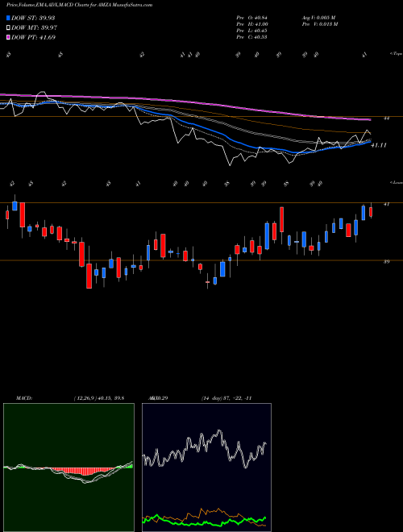Select the 'DOW ST: 39.93' legend text
This screenshot has height=532, width=403.
click(33, 18)
